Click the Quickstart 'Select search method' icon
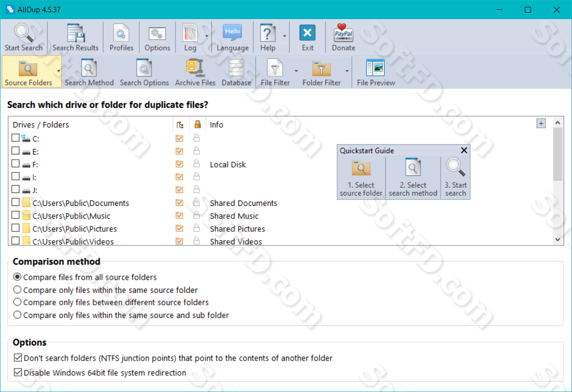 point(413,168)
